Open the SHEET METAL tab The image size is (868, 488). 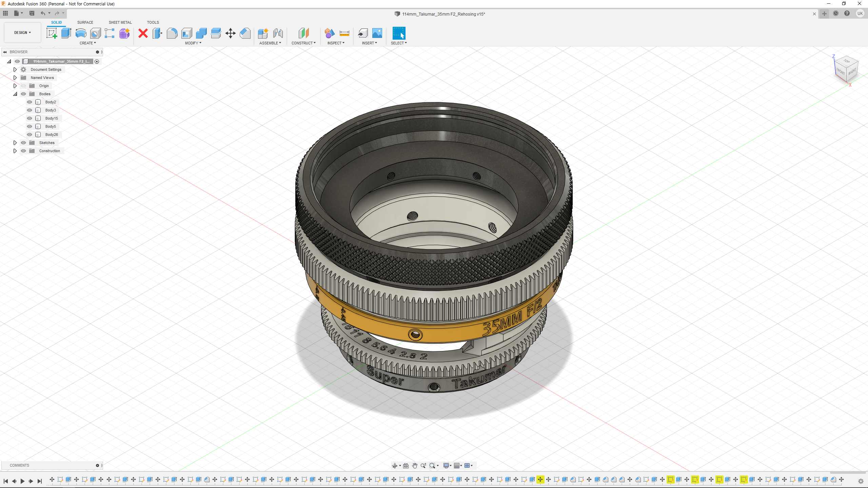click(x=120, y=22)
